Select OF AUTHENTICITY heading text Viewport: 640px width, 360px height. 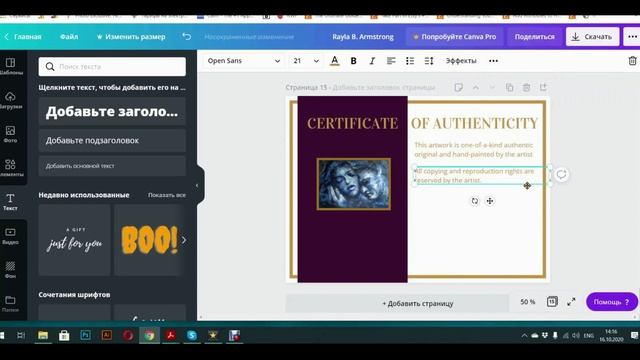point(474,123)
